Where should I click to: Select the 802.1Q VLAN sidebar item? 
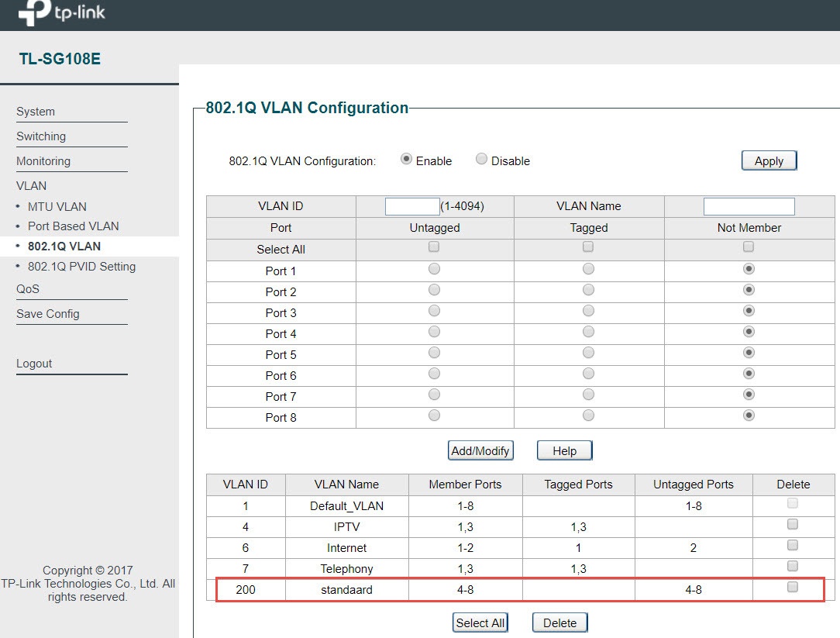click(64, 246)
